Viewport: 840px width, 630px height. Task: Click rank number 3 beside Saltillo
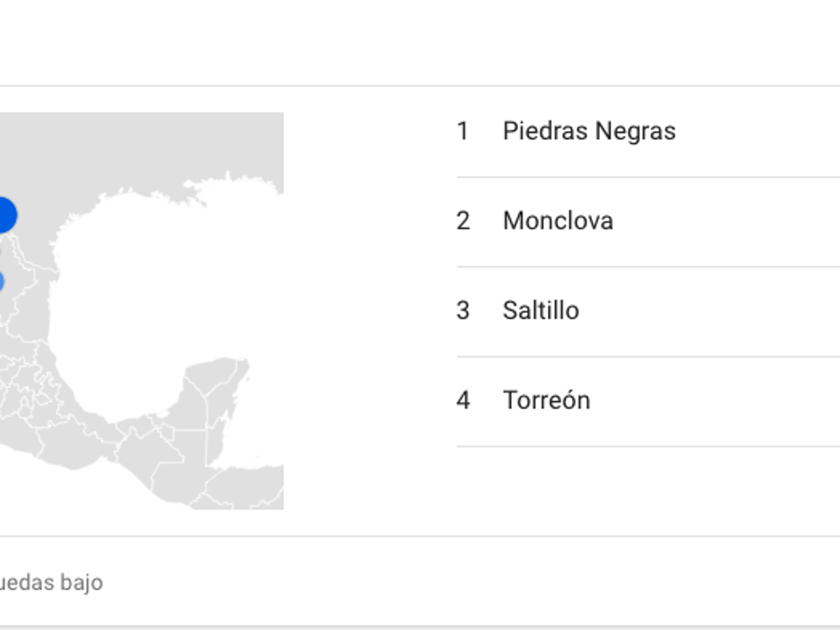463,310
